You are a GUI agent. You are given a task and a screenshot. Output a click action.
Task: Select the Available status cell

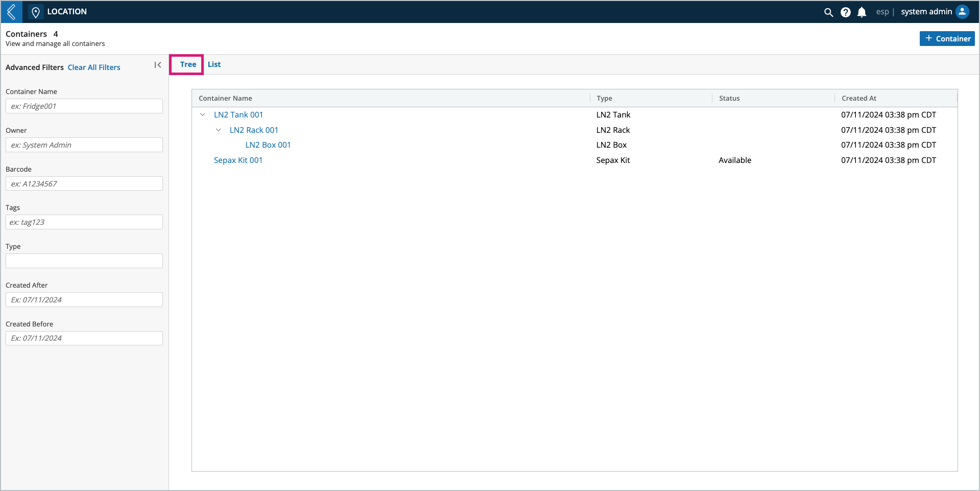coord(735,160)
